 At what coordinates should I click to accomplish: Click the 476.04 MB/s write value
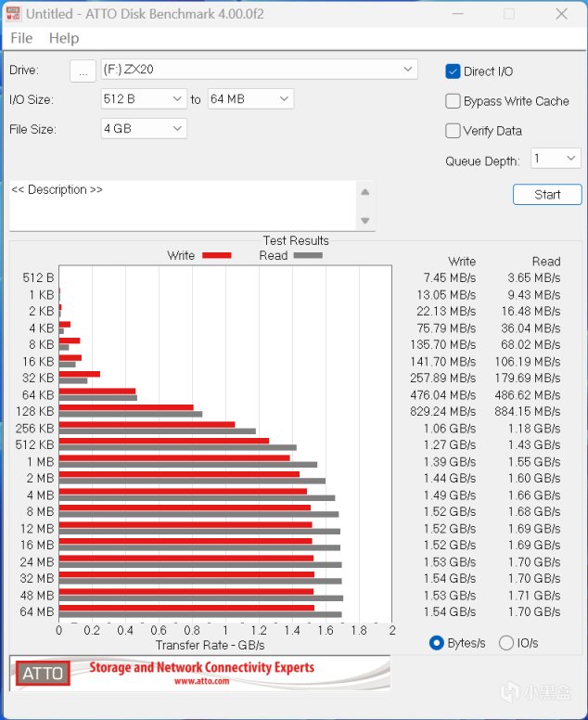(x=443, y=395)
